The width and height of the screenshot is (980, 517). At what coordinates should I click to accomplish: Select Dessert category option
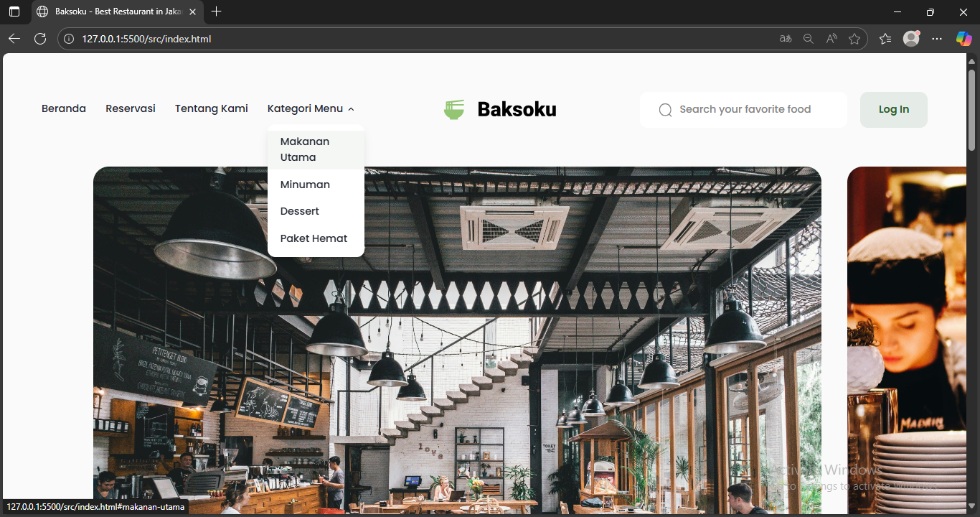point(300,211)
